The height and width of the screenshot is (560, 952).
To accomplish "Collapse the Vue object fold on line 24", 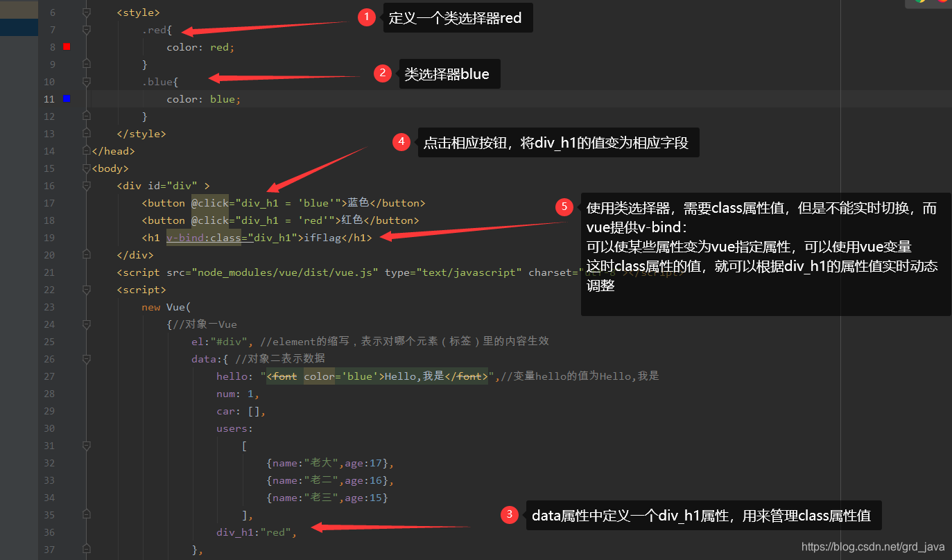I will point(87,324).
